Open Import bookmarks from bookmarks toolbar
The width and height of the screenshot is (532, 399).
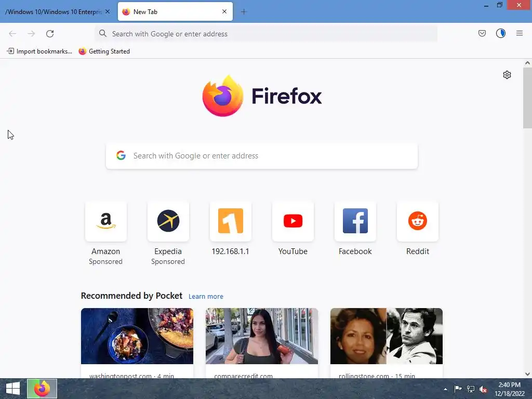(39, 51)
